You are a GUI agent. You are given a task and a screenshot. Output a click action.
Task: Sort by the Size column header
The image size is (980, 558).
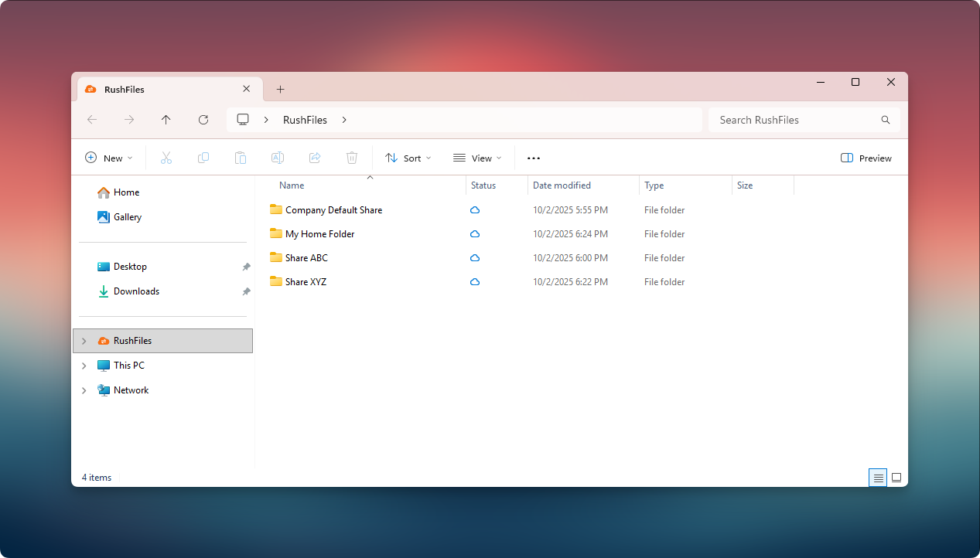[745, 185]
